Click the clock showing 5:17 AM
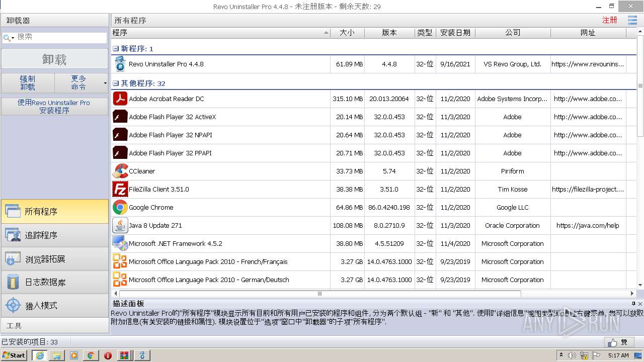Image resolution: width=644 pixels, height=362 pixels. (618, 355)
